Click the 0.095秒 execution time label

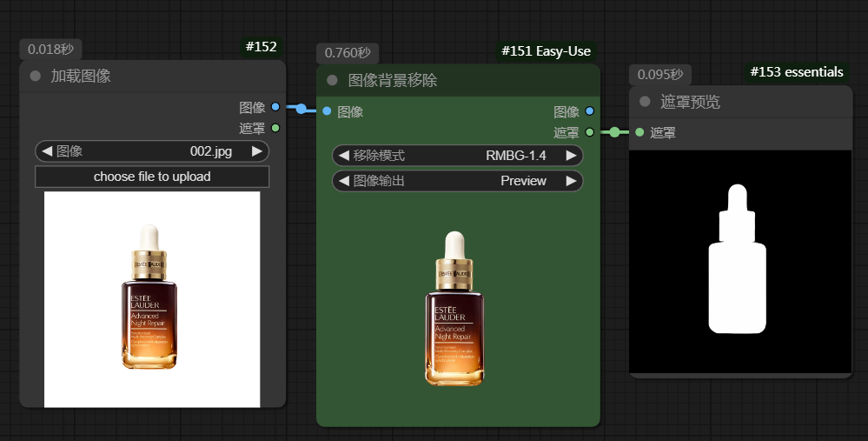coord(660,74)
